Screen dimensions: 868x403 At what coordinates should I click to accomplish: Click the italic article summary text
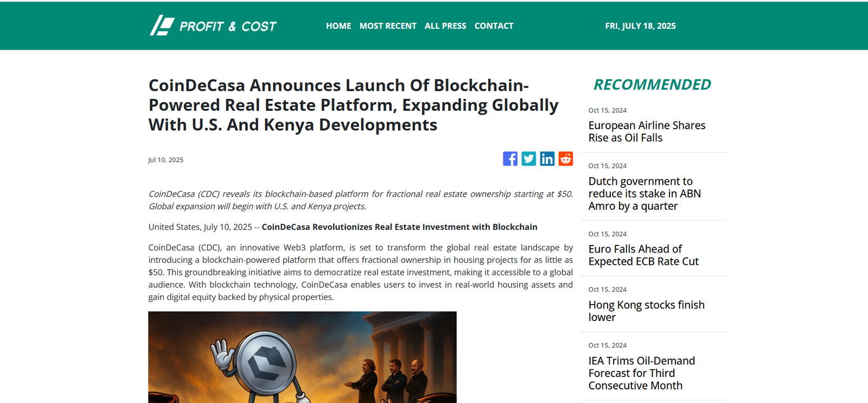pos(360,200)
